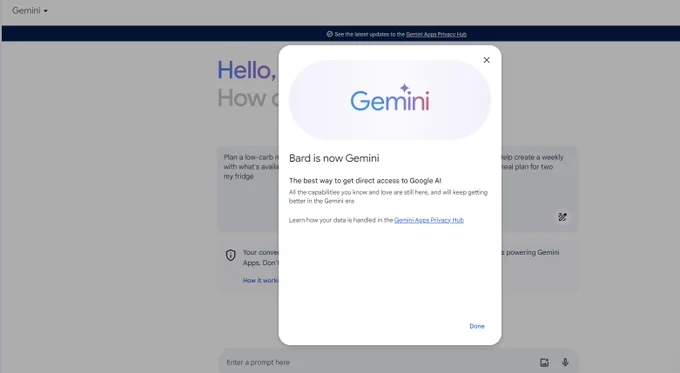Click the shield privacy icon
This screenshot has height=373, width=680.
231,255
